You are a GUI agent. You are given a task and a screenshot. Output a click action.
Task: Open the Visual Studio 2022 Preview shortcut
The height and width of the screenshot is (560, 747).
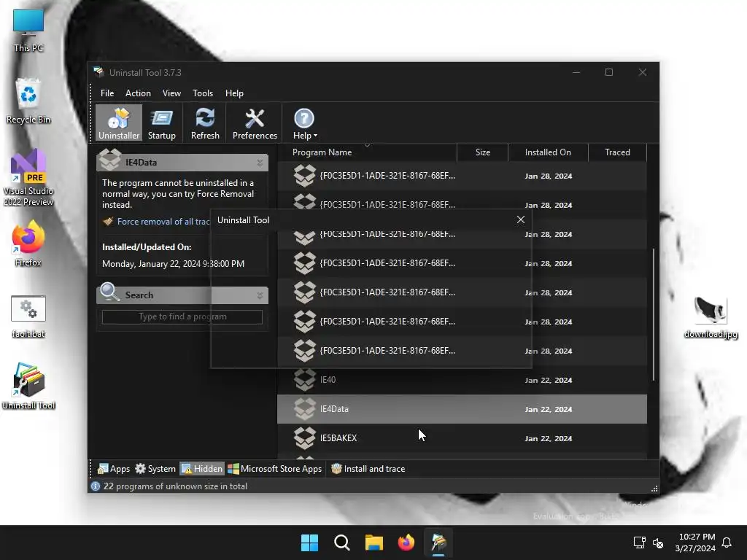(28, 178)
